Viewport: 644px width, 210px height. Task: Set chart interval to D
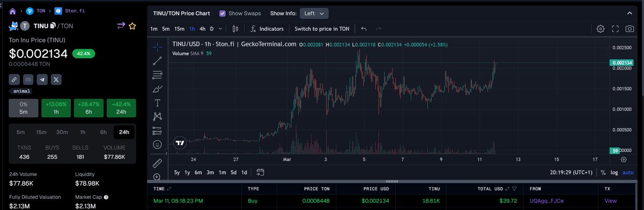coord(211,28)
